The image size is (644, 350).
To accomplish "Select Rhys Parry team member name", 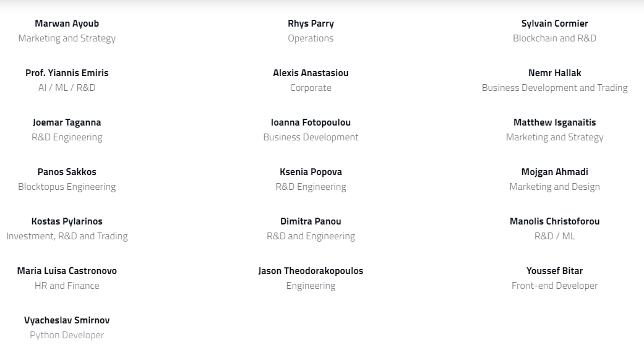I will tap(311, 23).
